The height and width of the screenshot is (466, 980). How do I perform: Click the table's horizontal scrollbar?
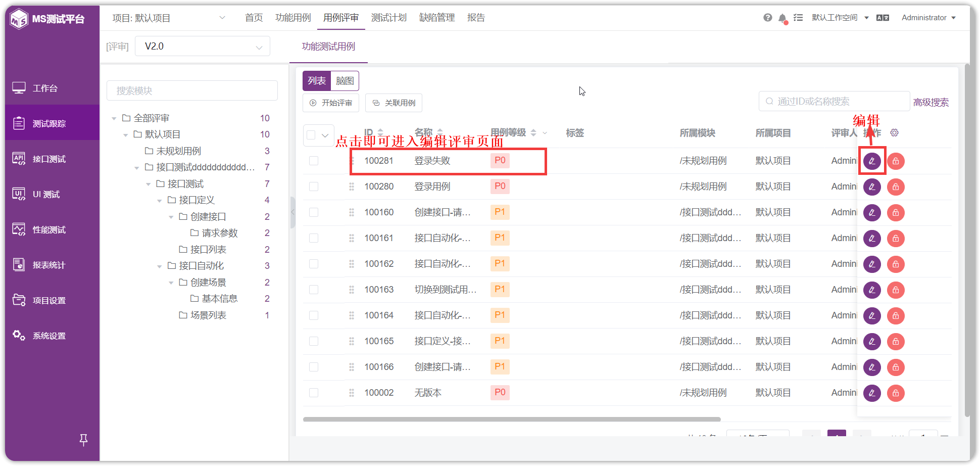point(512,420)
